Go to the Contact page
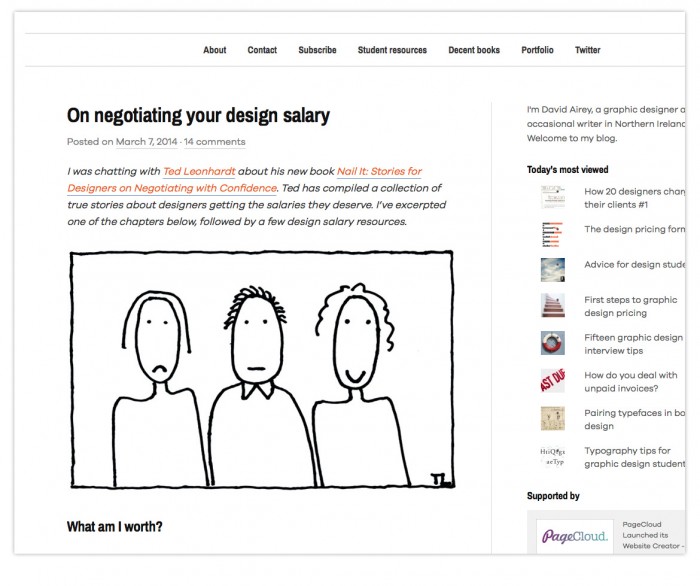 point(262,50)
